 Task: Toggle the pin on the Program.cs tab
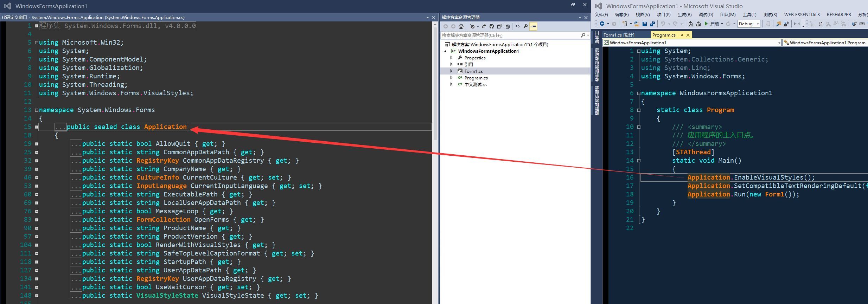coord(681,35)
